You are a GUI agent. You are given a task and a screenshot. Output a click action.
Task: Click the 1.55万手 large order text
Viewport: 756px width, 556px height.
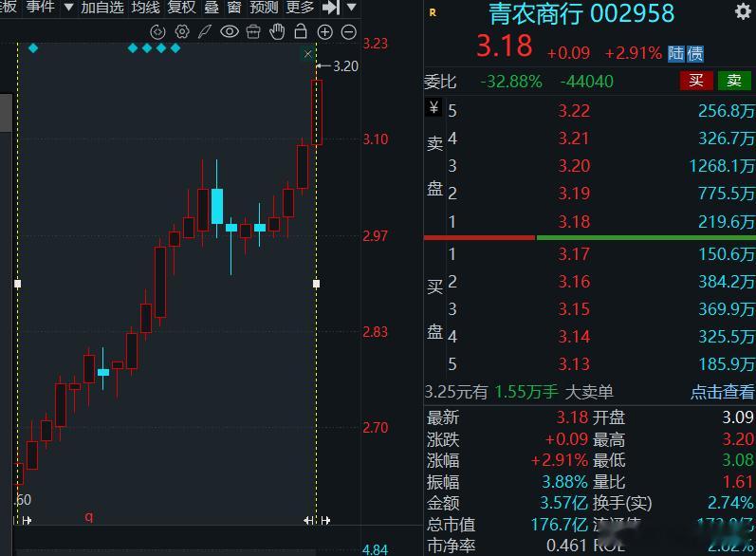point(526,392)
